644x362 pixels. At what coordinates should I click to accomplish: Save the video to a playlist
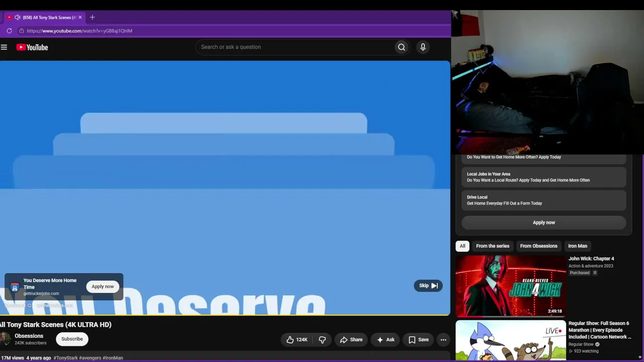419,340
